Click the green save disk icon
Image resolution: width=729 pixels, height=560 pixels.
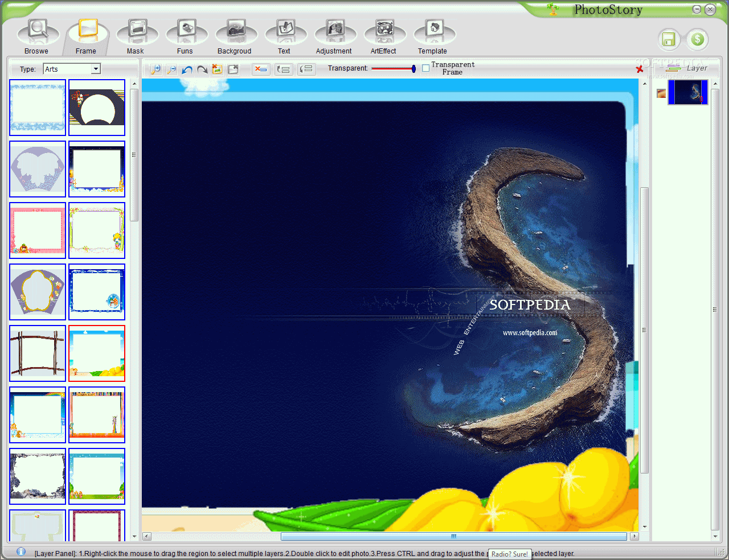669,39
